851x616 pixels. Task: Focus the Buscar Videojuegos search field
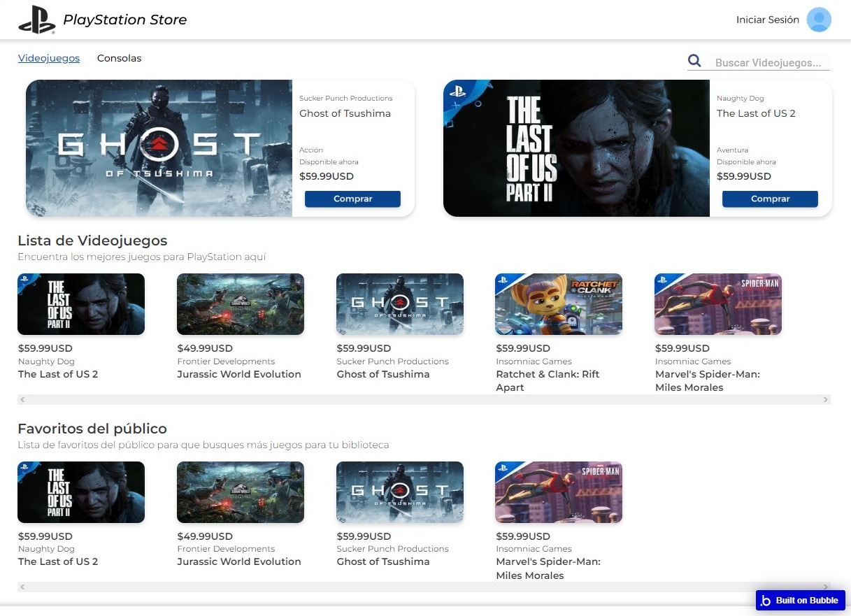(769, 62)
